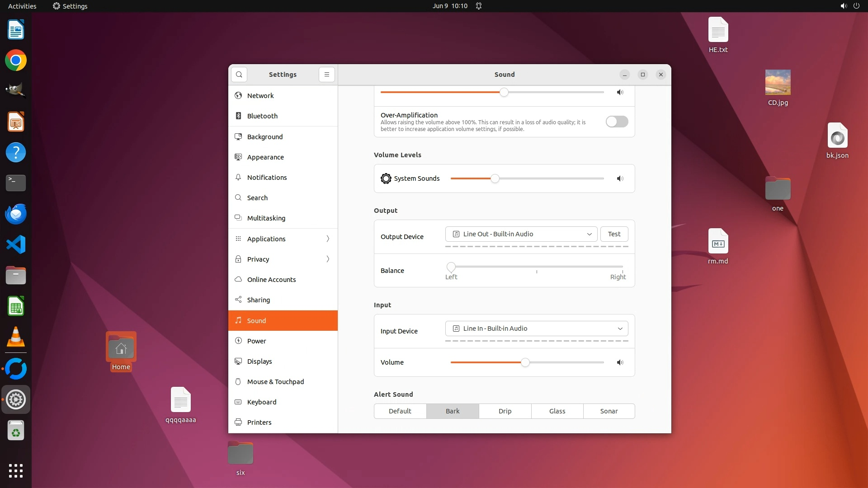Open the Settings hamburger menu
868x488 pixels.
(326, 75)
